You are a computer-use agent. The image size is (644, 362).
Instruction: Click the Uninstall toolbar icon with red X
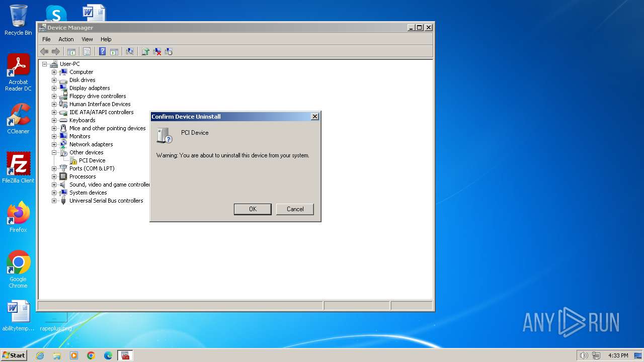click(157, 51)
